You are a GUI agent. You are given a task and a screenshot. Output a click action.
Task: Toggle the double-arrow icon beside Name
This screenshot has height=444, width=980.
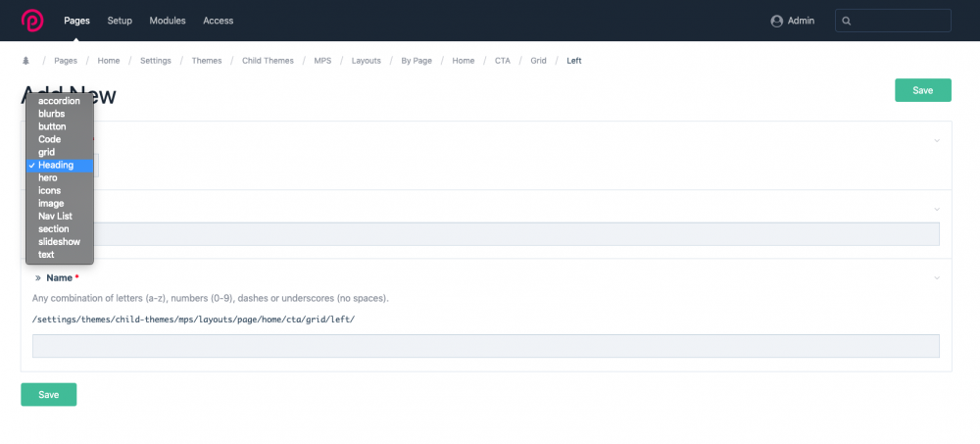pos(38,277)
